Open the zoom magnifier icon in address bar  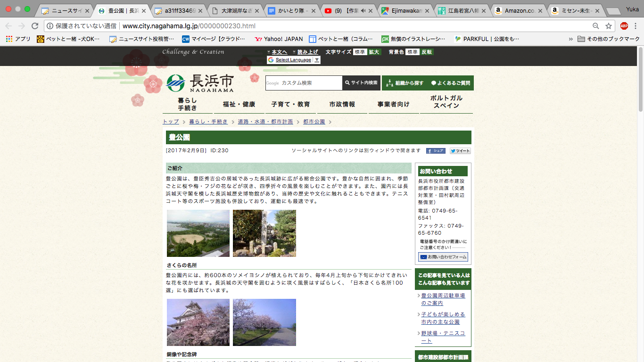596,26
